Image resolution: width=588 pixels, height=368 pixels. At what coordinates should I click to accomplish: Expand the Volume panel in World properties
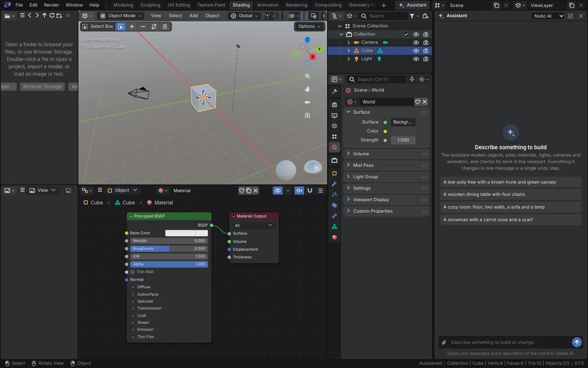pos(386,154)
